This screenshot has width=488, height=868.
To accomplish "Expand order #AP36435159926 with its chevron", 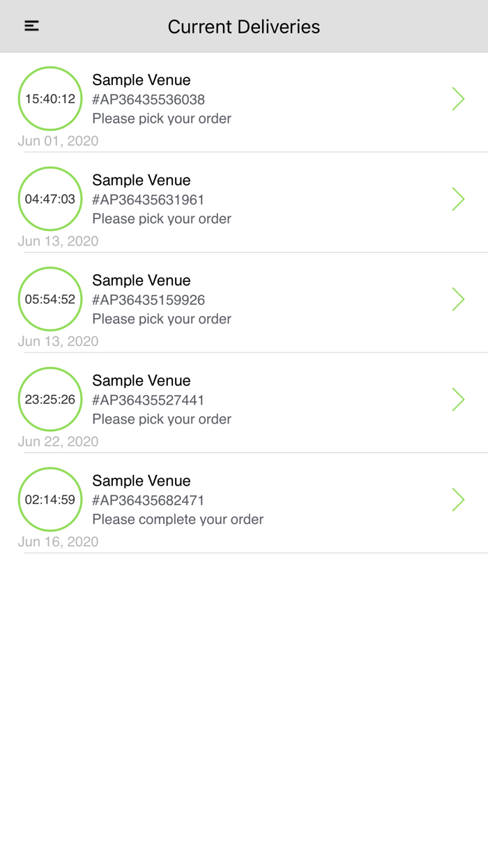I will pyautogui.click(x=458, y=299).
